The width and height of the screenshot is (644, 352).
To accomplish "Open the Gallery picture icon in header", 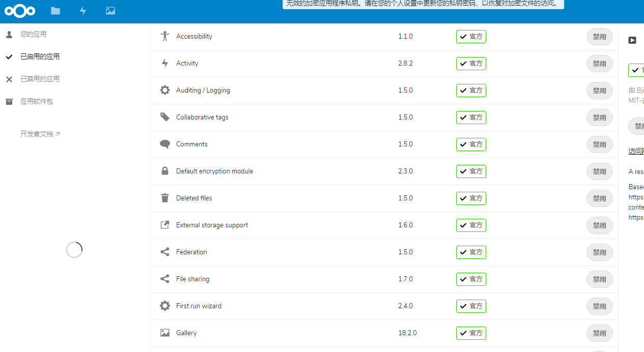I will 110,11.
